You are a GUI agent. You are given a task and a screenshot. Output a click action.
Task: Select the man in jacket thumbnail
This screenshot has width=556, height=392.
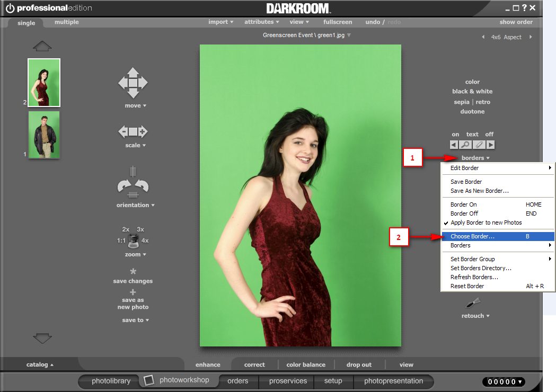coord(44,135)
